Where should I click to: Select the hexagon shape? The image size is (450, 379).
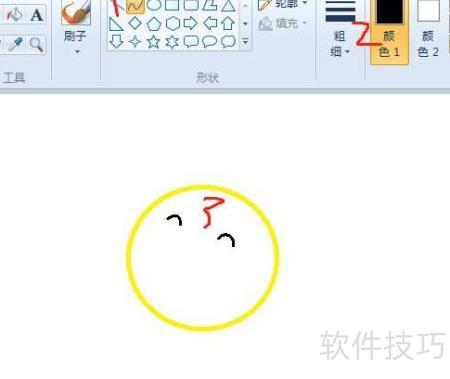(x=172, y=24)
